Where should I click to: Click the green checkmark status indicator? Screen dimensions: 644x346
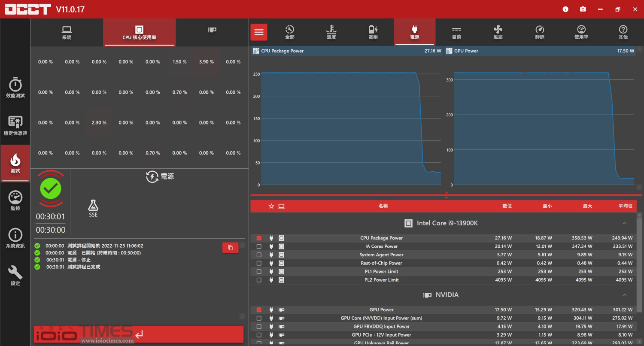pyautogui.click(x=51, y=188)
